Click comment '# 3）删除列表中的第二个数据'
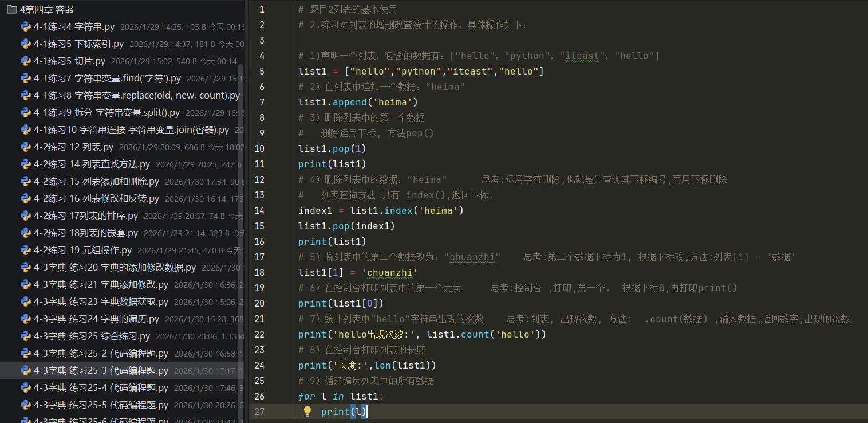Screen dimensions: 868x423 click(361, 117)
